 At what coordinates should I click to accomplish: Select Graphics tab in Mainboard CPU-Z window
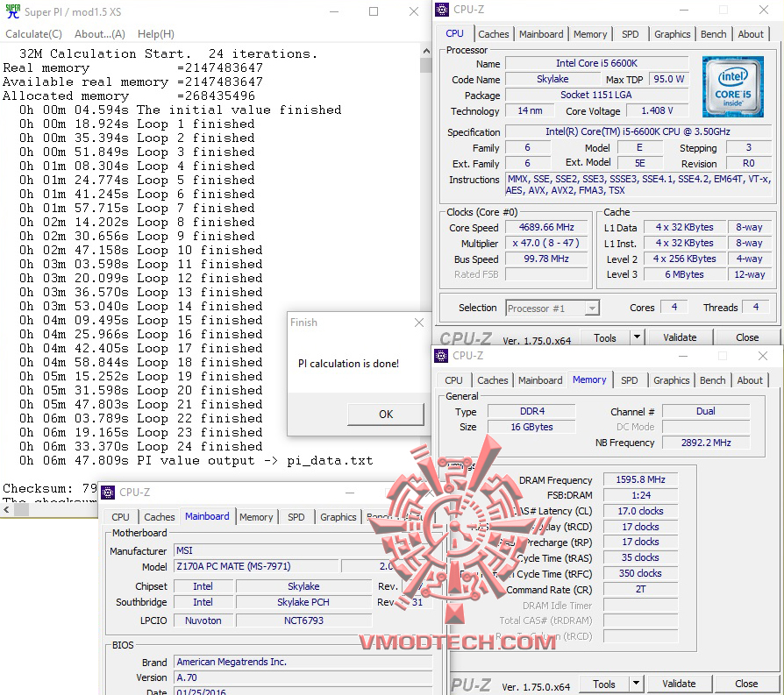click(338, 517)
